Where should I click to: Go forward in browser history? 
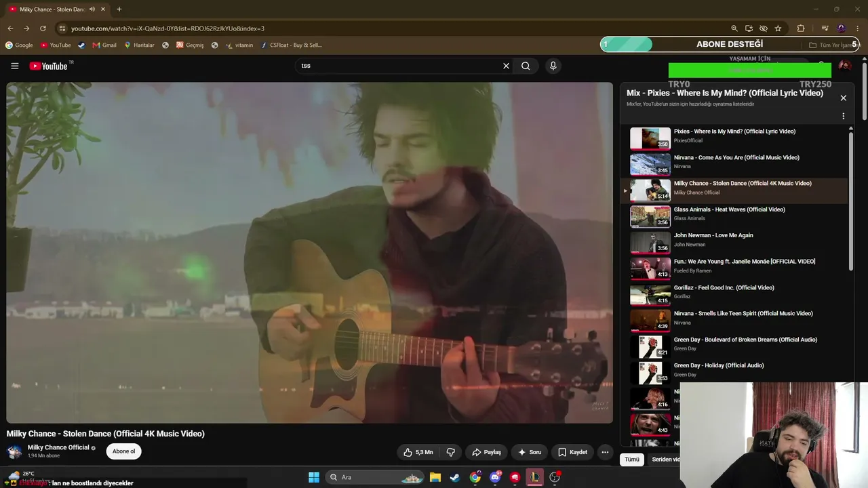click(x=26, y=28)
